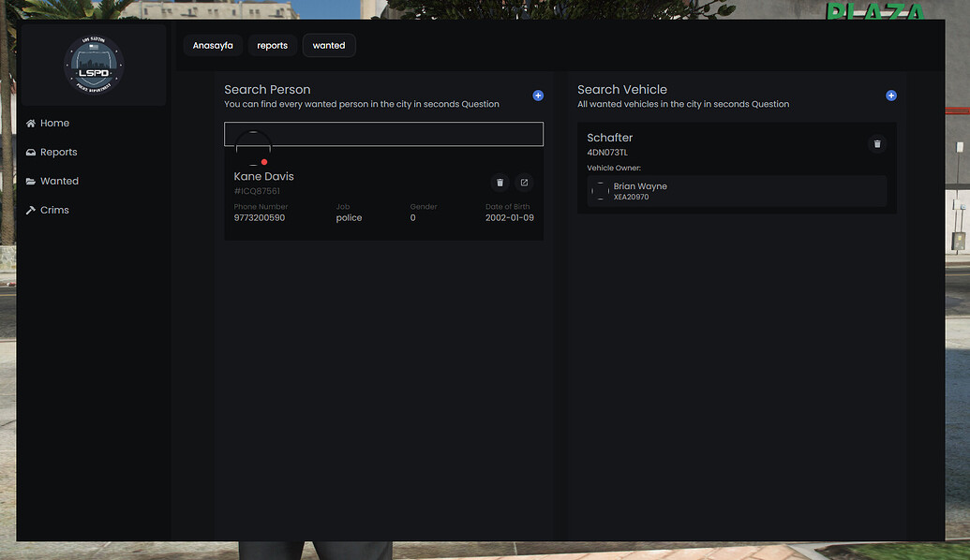Image resolution: width=970 pixels, height=560 pixels.
Task: Add wanted person with plus icon
Action: point(538,96)
